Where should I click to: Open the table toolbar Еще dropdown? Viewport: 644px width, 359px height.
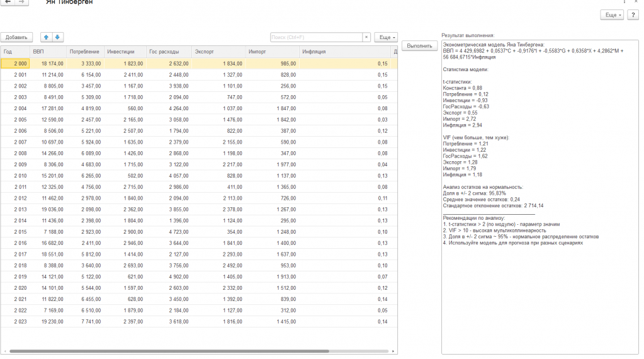point(386,37)
